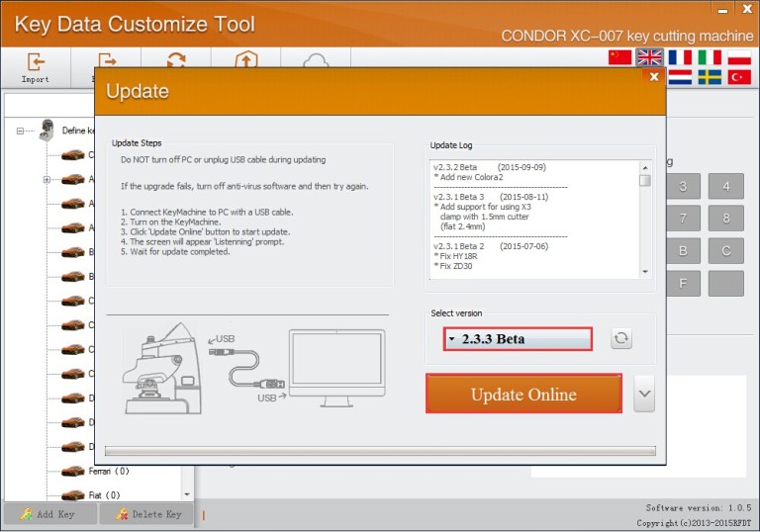Click the Import toolbar icon
This screenshot has width=760, height=532.
(36, 62)
